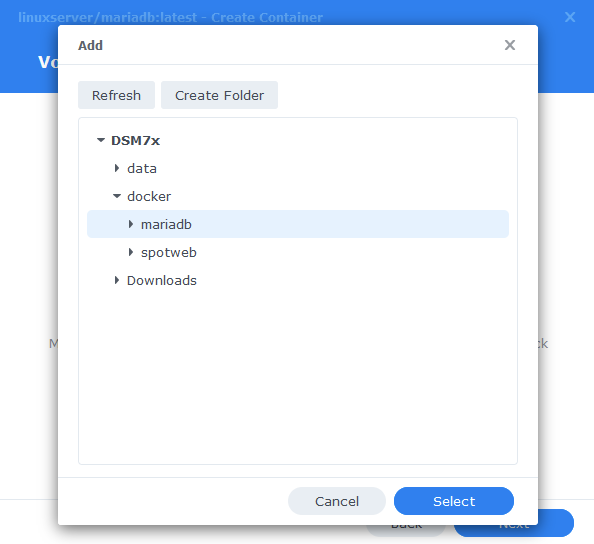Collapse the docker folder arrow
The height and width of the screenshot is (544, 594).
tap(117, 196)
